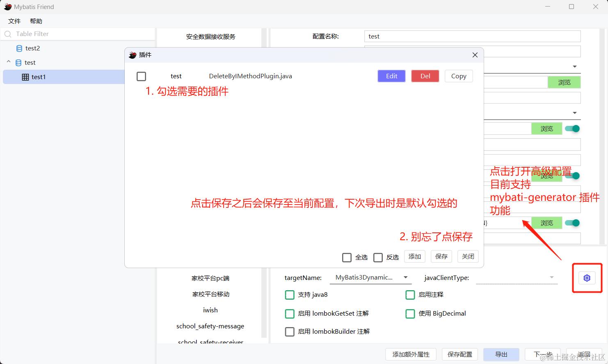Open advanced configuration via the gear icon

(587, 278)
